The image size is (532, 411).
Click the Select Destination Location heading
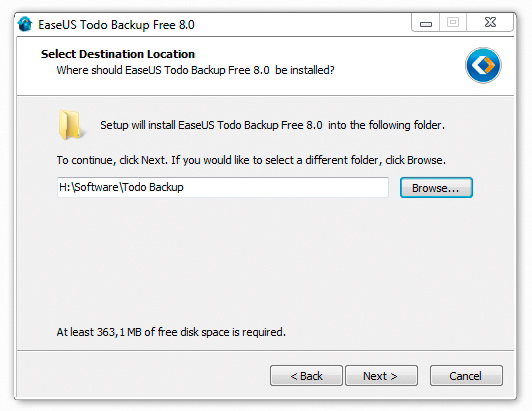point(118,54)
